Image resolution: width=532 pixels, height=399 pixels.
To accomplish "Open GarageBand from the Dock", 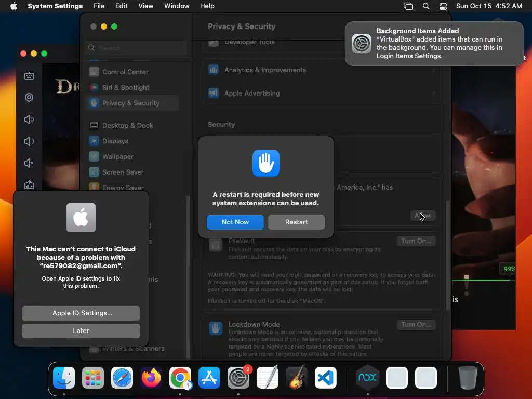I will click(x=297, y=378).
